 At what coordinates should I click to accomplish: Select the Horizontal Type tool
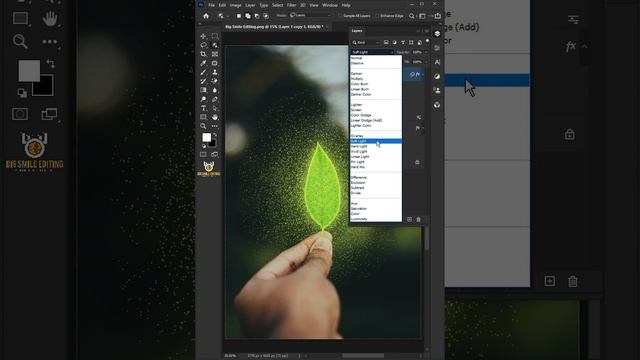pos(203,108)
